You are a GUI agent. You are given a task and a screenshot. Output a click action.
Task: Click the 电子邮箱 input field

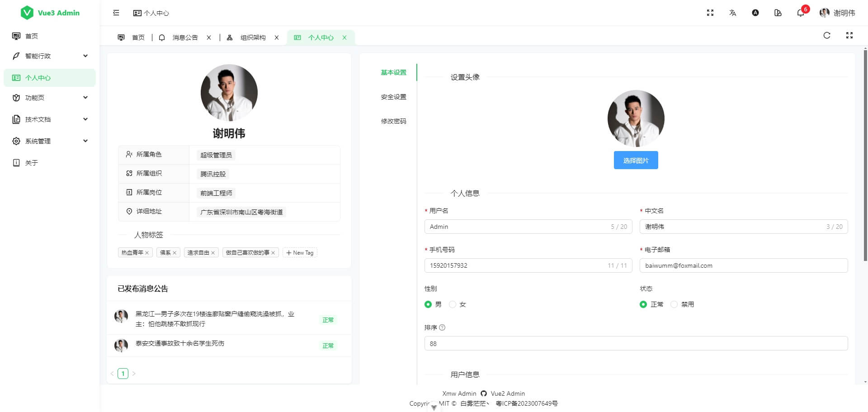coord(743,265)
